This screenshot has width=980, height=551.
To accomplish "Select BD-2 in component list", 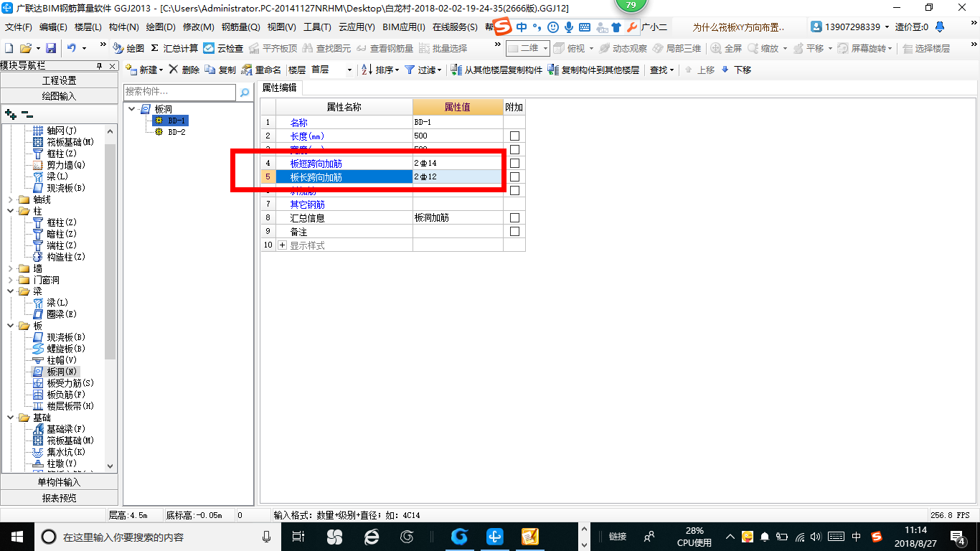I will [176, 132].
